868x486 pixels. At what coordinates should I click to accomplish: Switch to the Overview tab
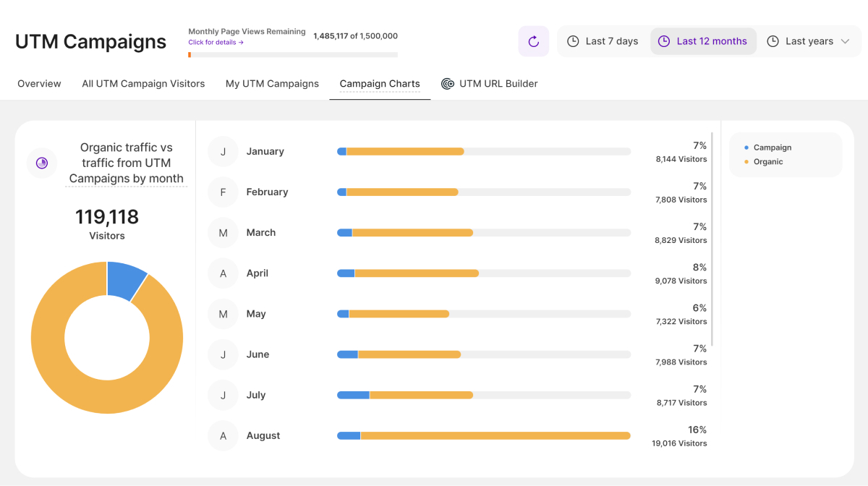pos(39,84)
